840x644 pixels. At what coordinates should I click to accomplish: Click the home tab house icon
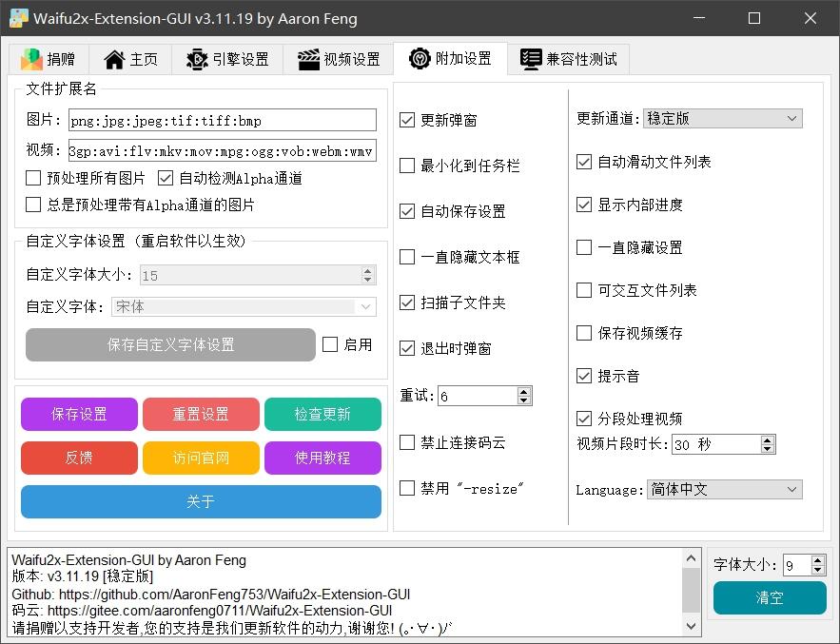point(114,59)
